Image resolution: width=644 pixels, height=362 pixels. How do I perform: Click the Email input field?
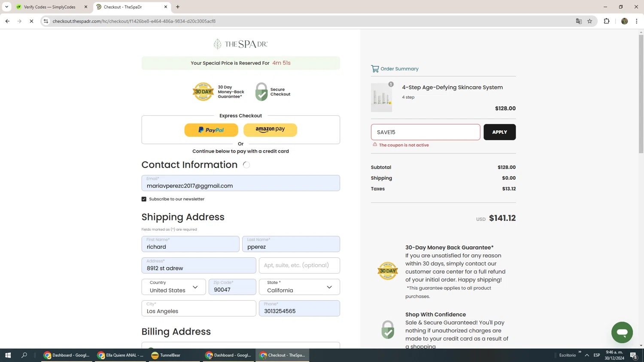click(240, 183)
